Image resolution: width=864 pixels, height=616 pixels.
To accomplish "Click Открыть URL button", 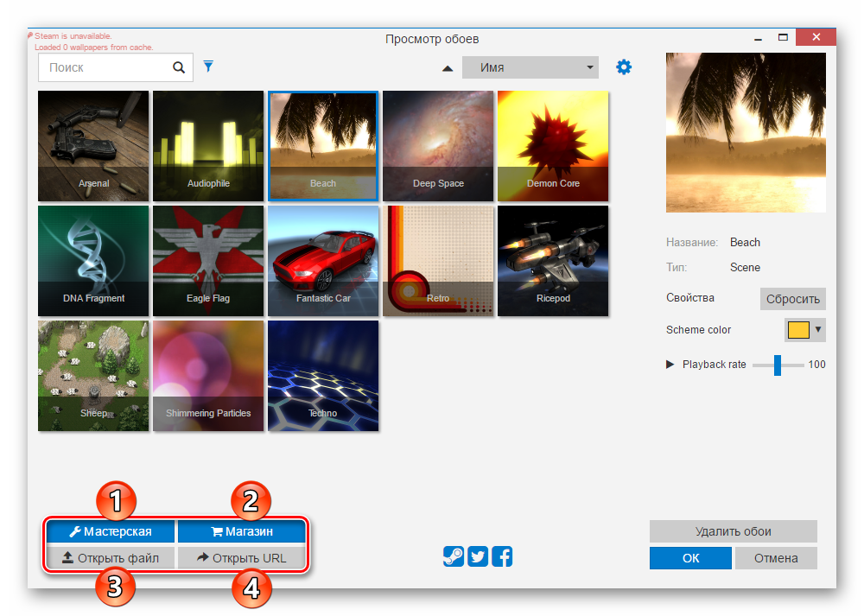I will [x=241, y=557].
